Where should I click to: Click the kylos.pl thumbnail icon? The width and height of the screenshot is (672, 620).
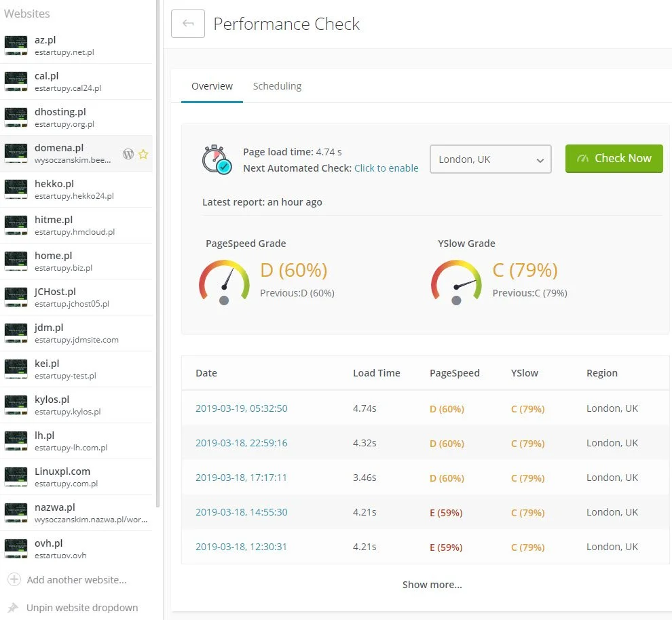(x=16, y=405)
